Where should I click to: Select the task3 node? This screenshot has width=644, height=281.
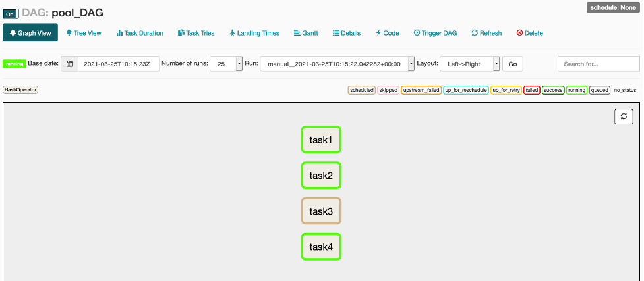click(321, 211)
